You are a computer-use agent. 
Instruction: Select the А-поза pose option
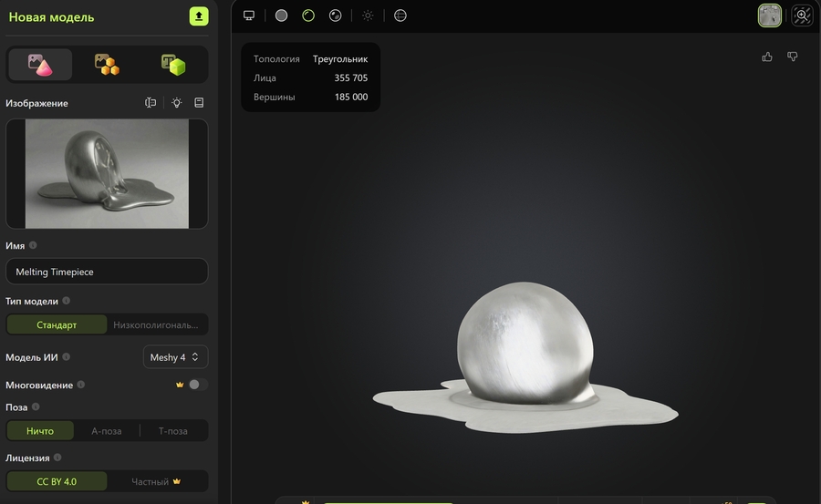[107, 431]
